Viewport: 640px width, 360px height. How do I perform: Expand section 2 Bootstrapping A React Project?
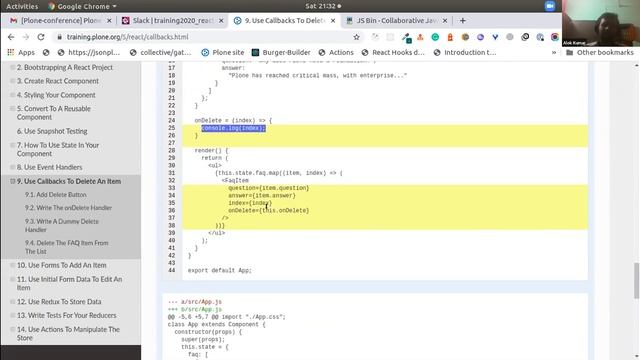click(x=13, y=67)
